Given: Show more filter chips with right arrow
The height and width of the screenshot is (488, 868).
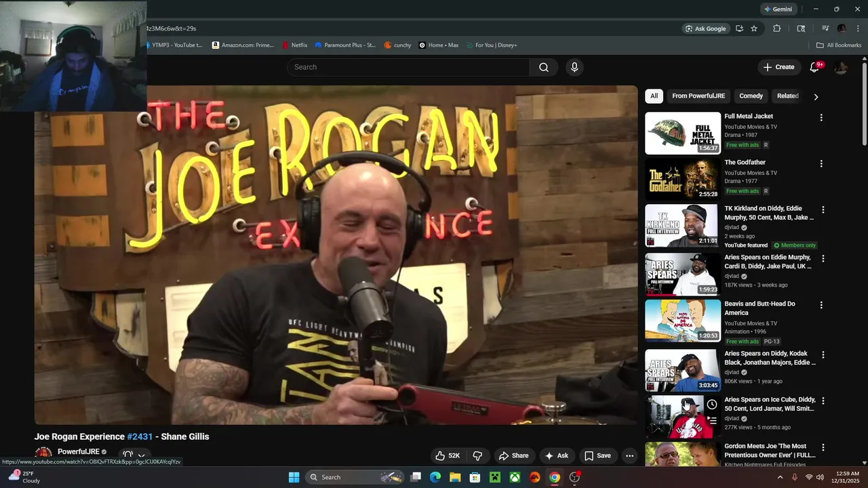Looking at the screenshot, I should (816, 96).
